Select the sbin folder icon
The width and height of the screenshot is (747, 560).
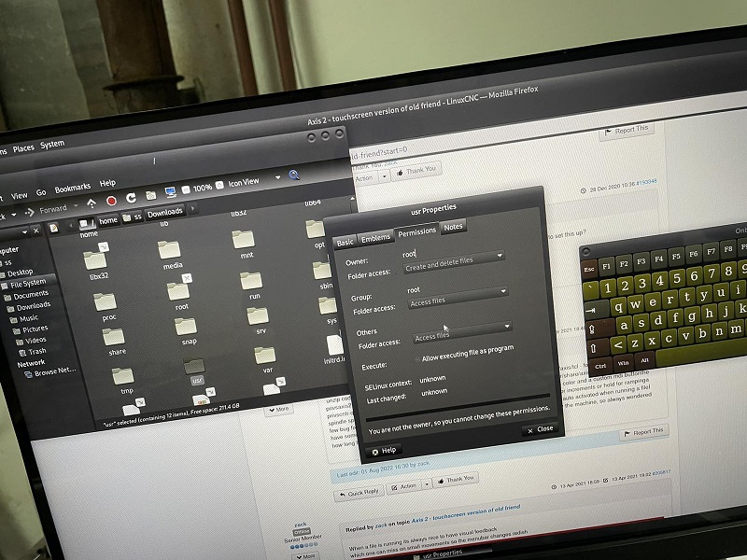pyautogui.click(x=321, y=271)
